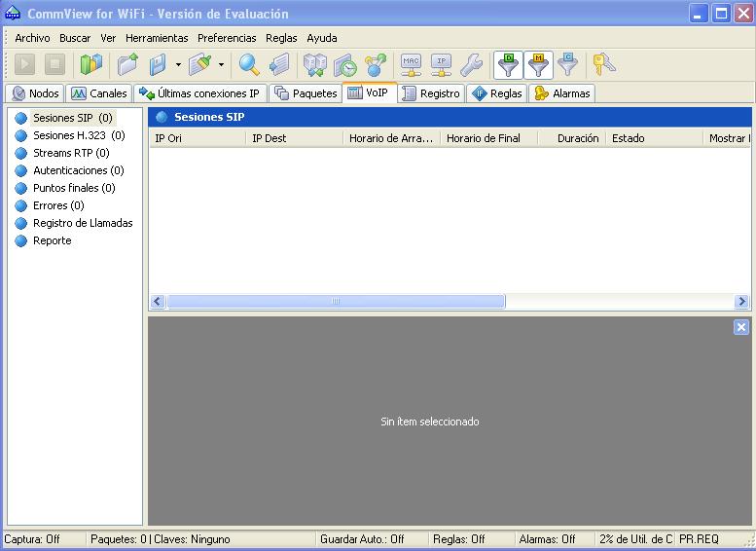Open the Buscar menu
The width and height of the screenshot is (756, 551).
[x=75, y=38]
